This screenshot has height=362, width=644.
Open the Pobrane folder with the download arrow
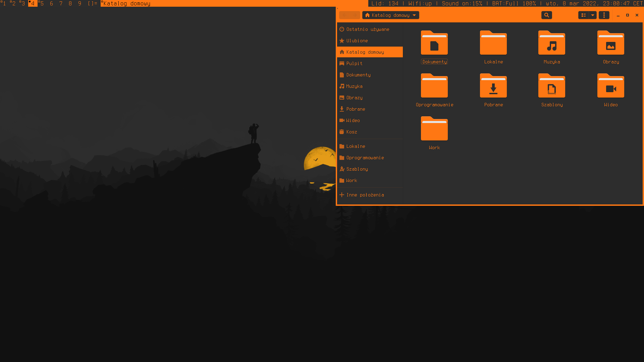pos(493,86)
